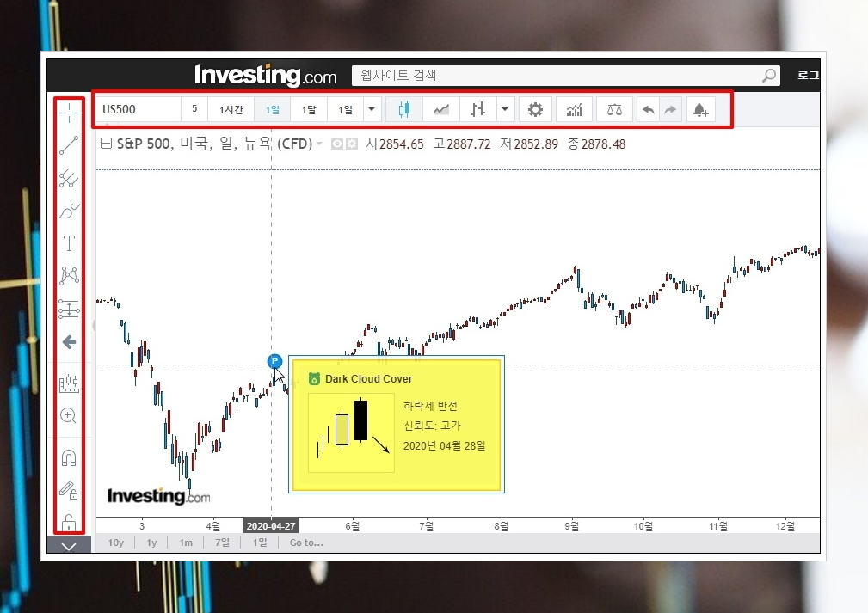Click the US500 symbol input field
868x613 pixels.
pos(139,109)
